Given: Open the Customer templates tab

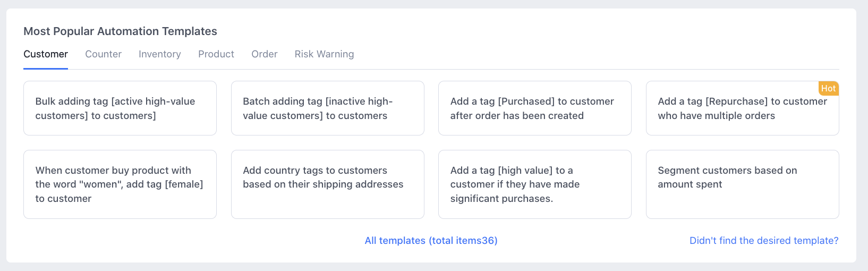Looking at the screenshot, I should click(46, 54).
